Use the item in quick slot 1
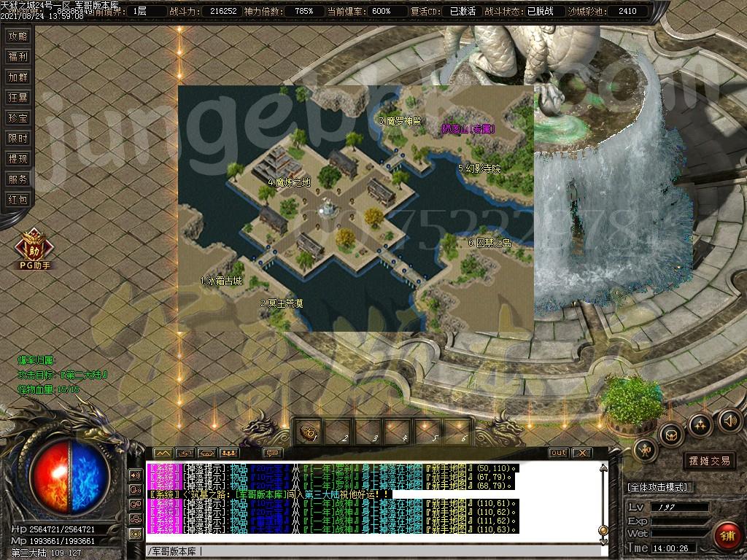Screen dimensions: 747x560 point(310,432)
